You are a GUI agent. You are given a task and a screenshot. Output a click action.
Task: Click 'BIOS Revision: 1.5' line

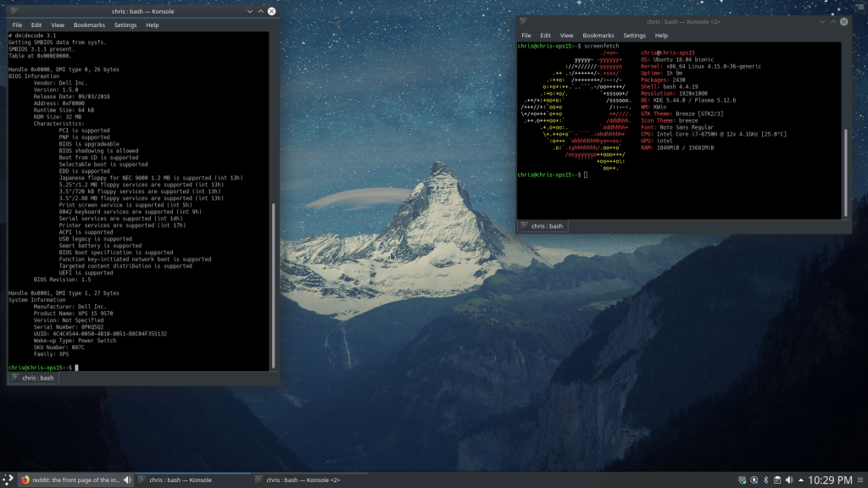click(62, 280)
